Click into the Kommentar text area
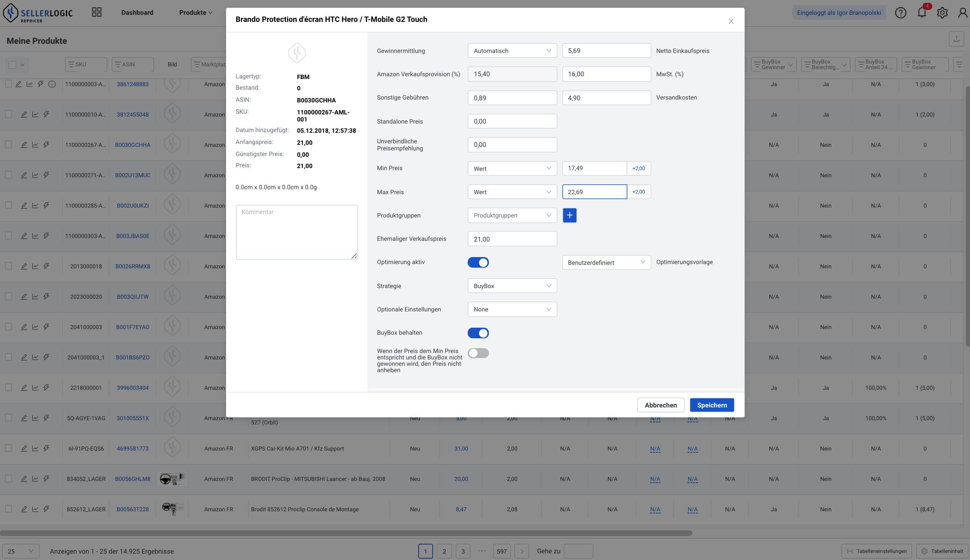970x560 pixels. [297, 232]
